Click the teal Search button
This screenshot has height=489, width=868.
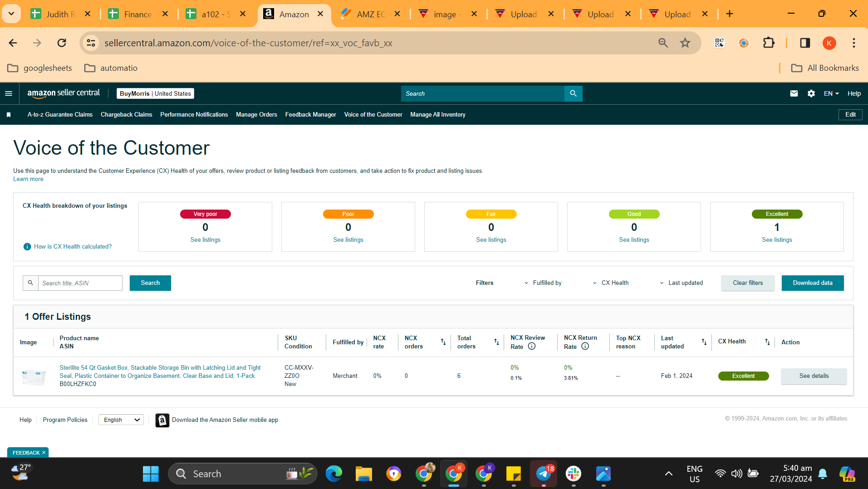tap(150, 283)
